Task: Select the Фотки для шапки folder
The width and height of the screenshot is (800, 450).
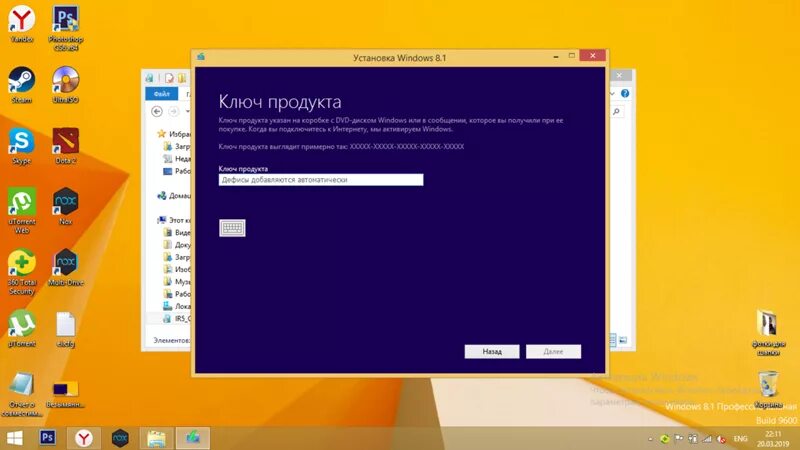Action: click(768, 333)
